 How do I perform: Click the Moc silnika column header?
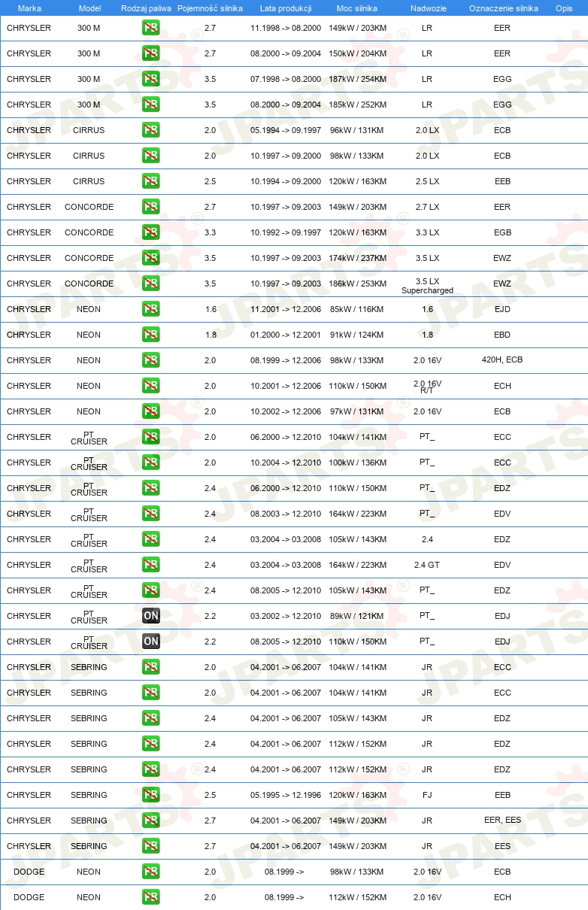tap(358, 8)
